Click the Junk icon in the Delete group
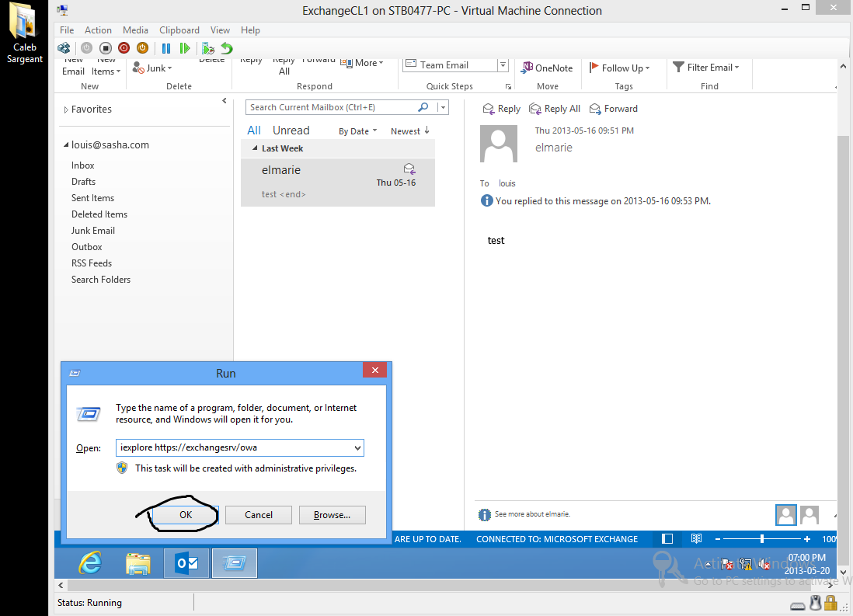853x616 pixels. [x=138, y=68]
